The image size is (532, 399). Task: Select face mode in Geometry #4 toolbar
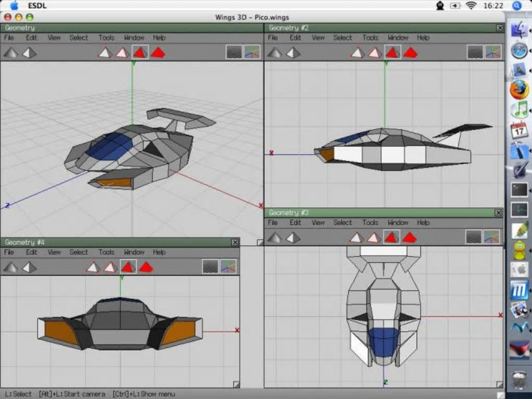tap(128, 267)
